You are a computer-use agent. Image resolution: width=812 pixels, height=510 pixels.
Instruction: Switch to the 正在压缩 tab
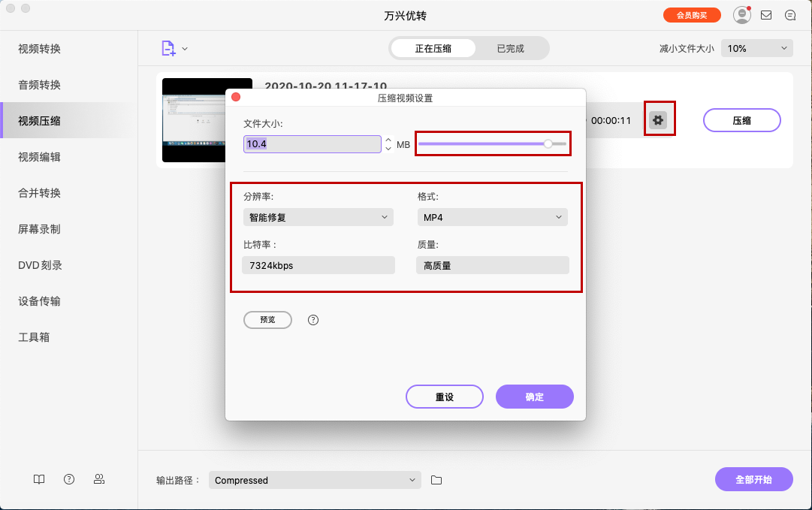coord(432,47)
